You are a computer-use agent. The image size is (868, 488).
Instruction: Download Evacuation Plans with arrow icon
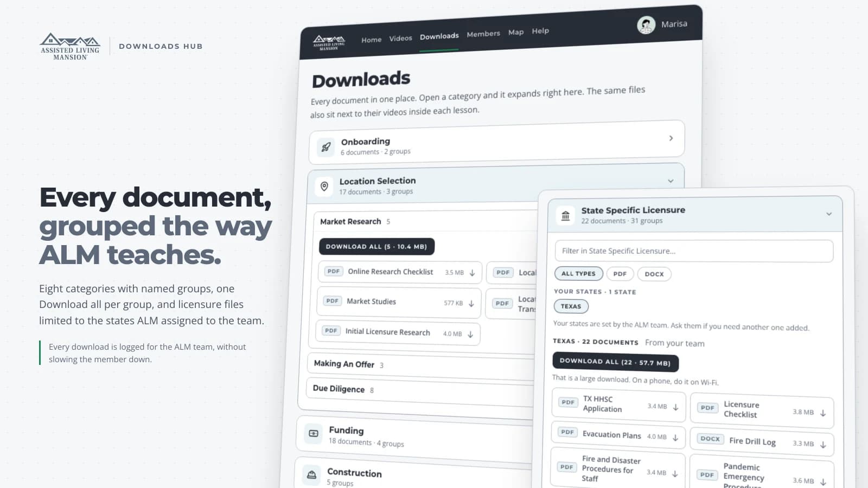click(675, 438)
